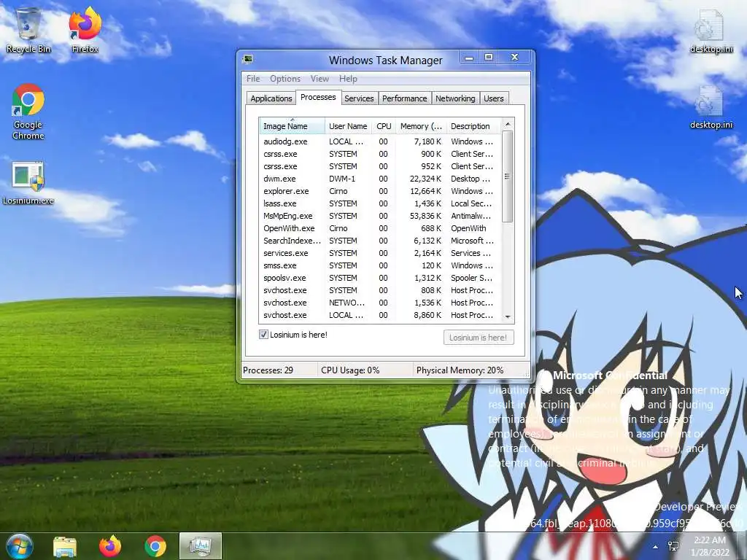
Task: Click the Task Manager title bar icon
Action: click(248, 60)
